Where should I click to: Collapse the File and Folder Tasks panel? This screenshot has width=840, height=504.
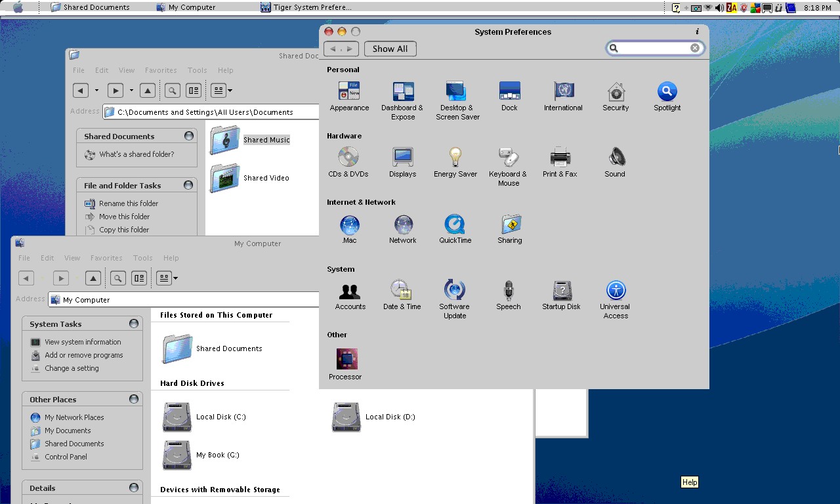(188, 185)
